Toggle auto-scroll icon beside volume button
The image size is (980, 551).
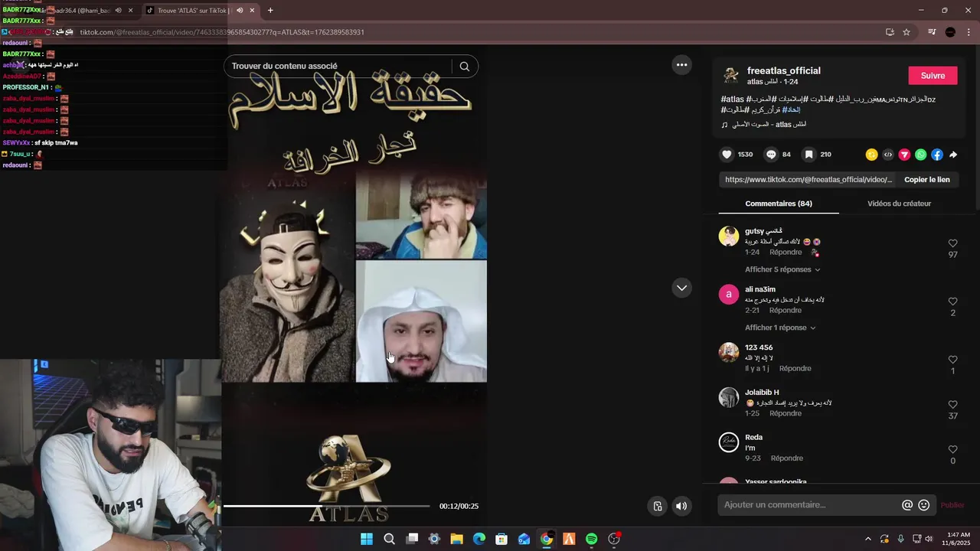pyautogui.click(x=658, y=506)
